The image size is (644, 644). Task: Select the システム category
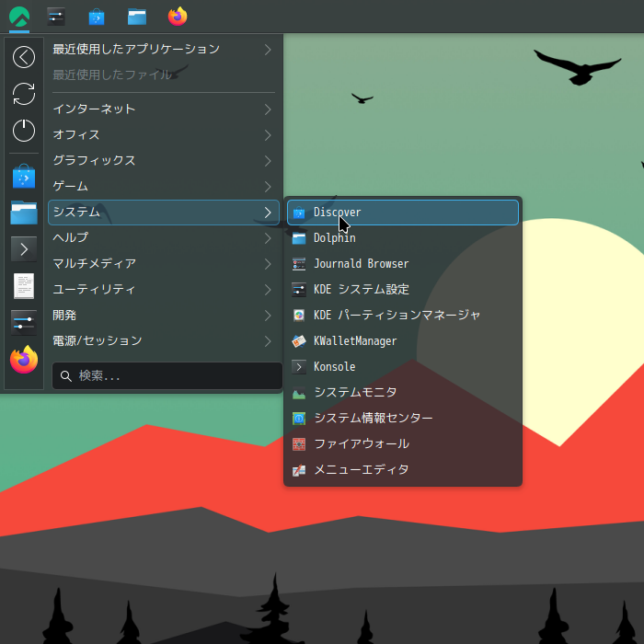click(x=164, y=213)
